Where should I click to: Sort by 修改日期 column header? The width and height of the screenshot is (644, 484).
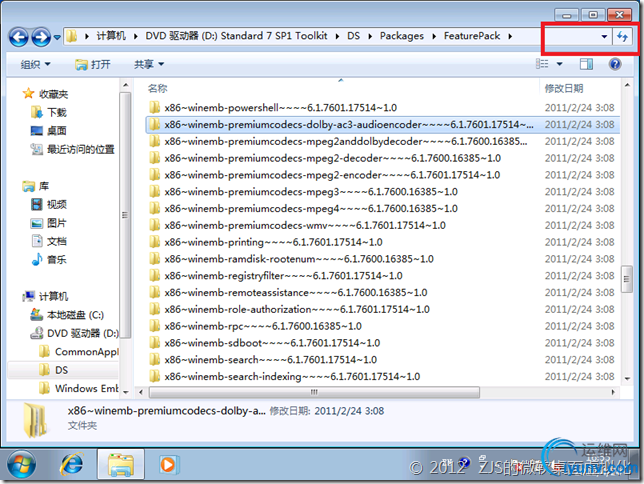(564, 88)
